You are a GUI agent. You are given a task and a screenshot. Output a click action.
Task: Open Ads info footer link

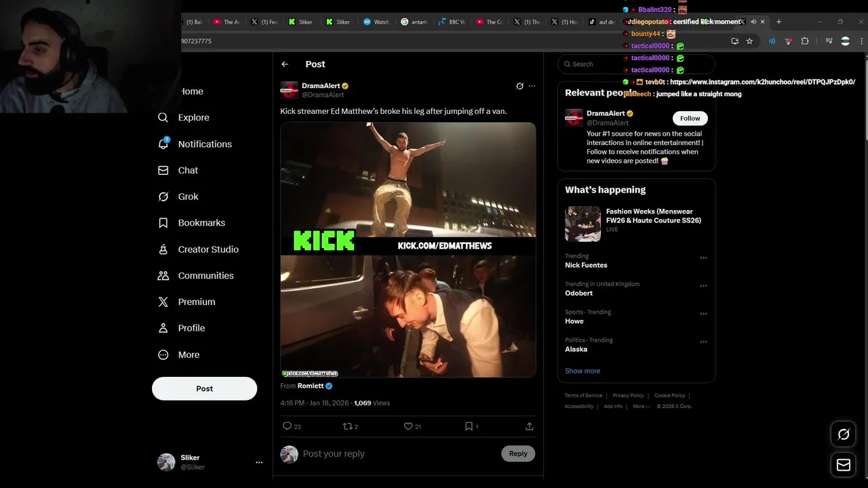[613, 407]
